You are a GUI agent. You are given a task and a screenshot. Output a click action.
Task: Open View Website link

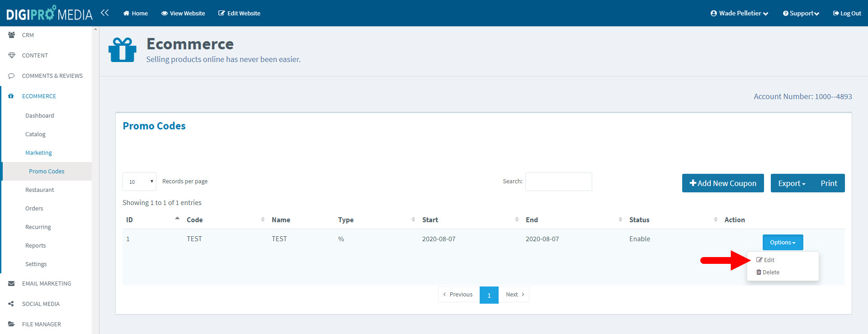click(x=183, y=13)
